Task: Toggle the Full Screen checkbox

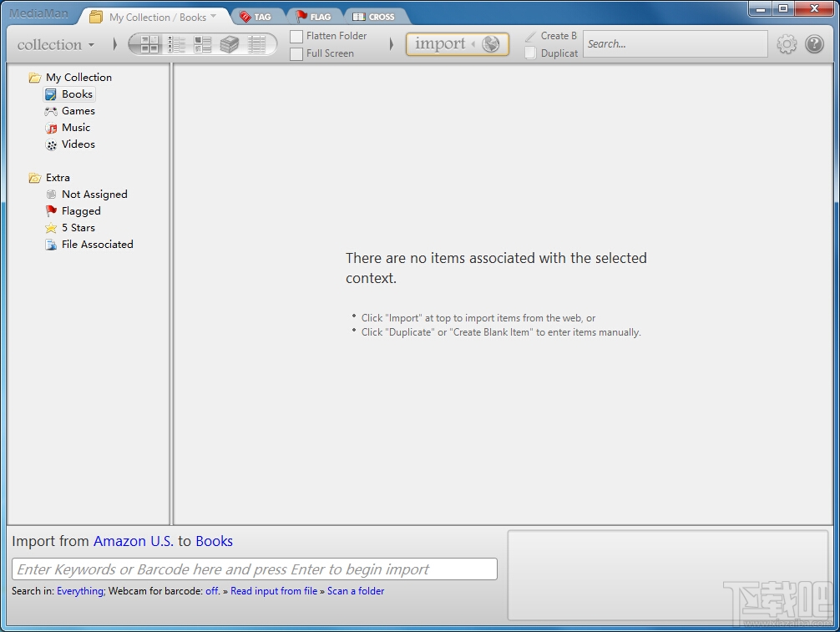Action: click(x=296, y=54)
